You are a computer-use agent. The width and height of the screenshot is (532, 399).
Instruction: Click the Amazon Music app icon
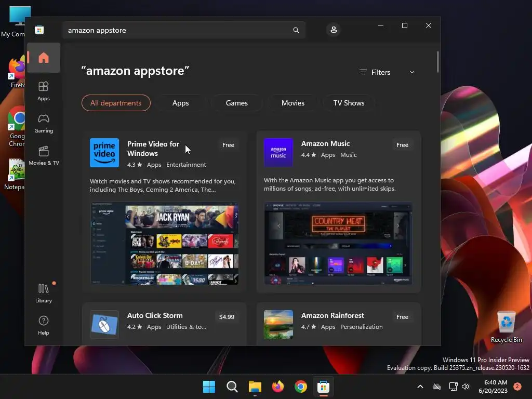[278, 153]
